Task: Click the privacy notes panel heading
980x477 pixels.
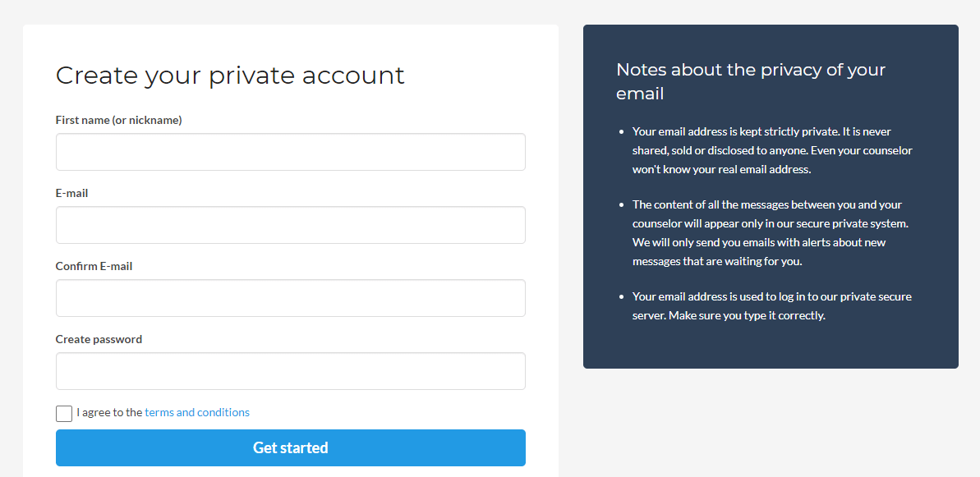Action: point(750,81)
